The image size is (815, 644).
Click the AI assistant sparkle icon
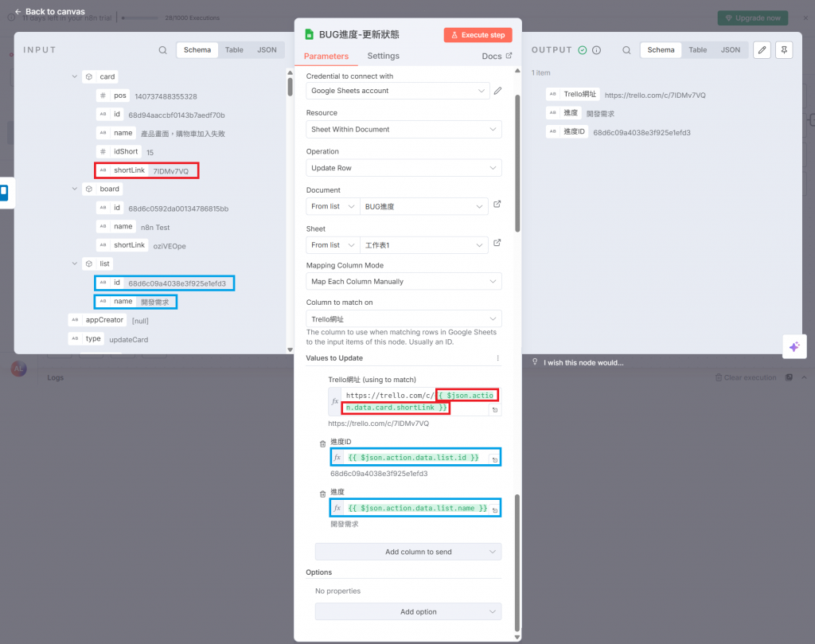coord(794,347)
